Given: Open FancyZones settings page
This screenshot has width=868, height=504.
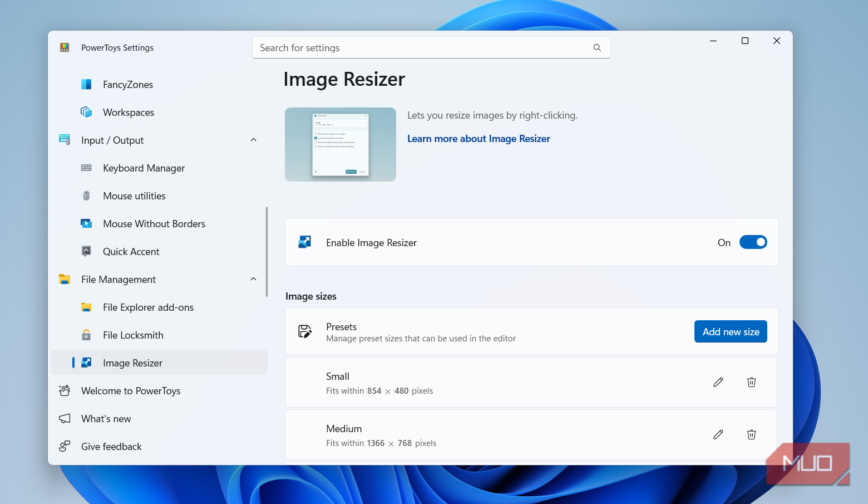Looking at the screenshot, I should 159,84.
